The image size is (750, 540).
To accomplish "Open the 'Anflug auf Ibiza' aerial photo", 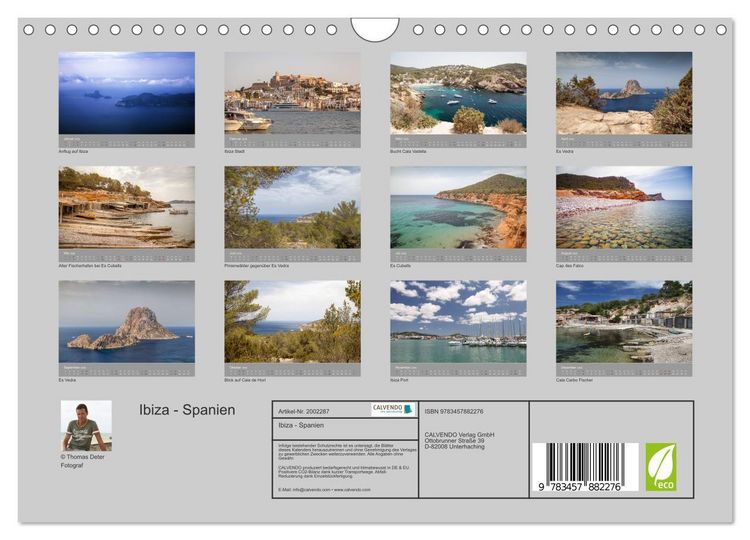I will 127,93.
